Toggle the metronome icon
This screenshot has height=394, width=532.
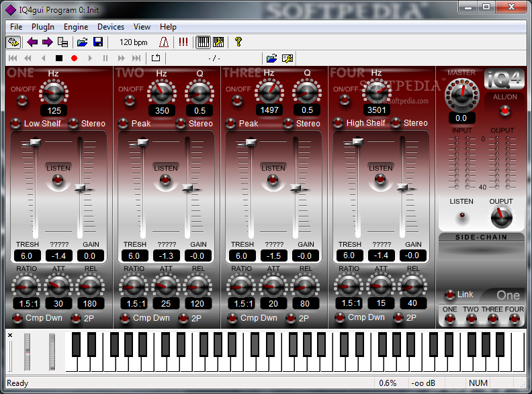coord(164,42)
